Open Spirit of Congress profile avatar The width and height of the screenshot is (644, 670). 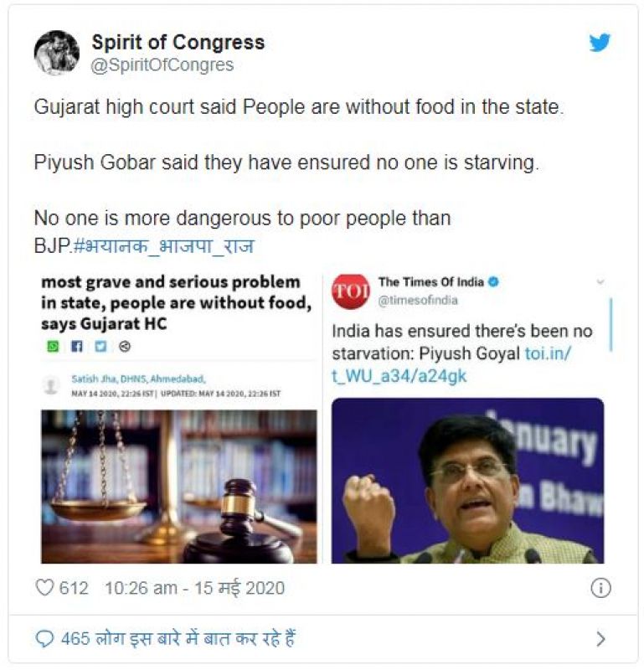coord(56,53)
